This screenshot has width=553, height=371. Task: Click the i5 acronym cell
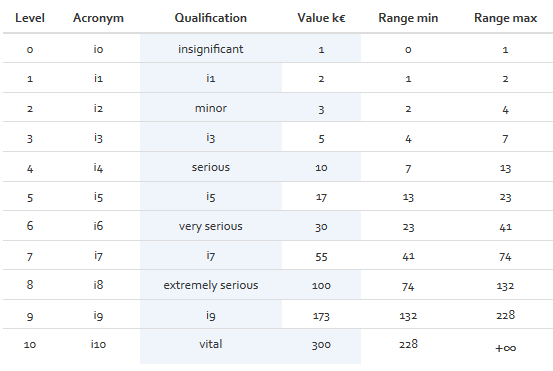coord(98,196)
